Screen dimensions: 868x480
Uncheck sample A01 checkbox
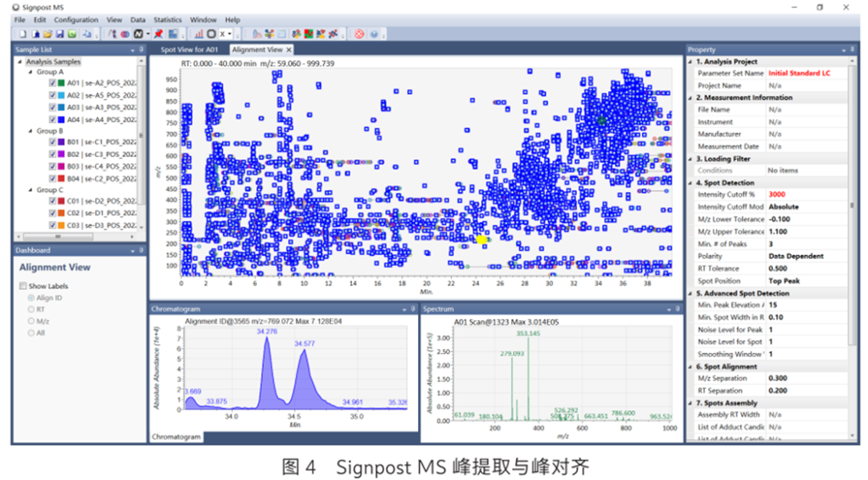pos(52,83)
